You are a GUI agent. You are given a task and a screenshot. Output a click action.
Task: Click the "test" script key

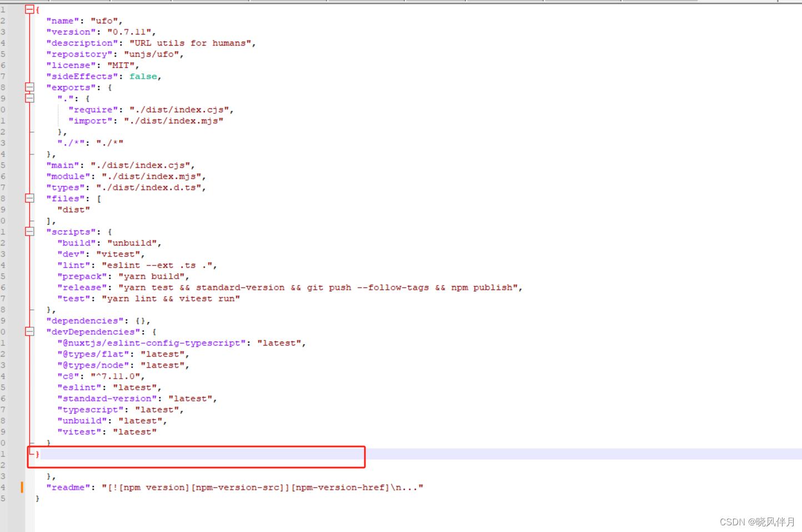74,299
